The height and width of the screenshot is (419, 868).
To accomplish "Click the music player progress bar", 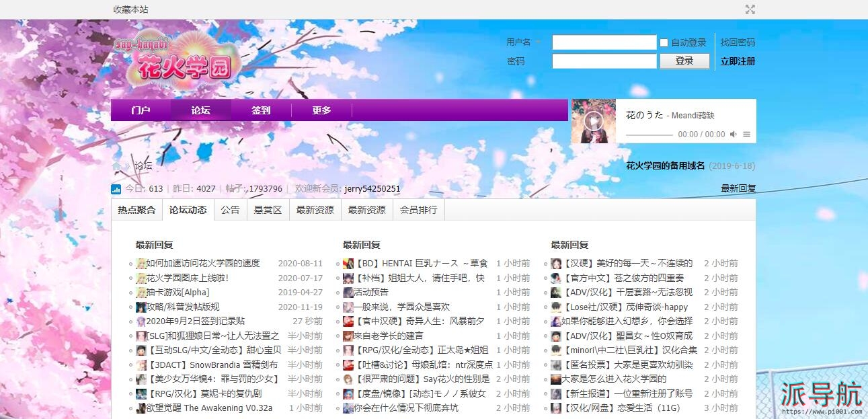I will [x=649, y=135].
